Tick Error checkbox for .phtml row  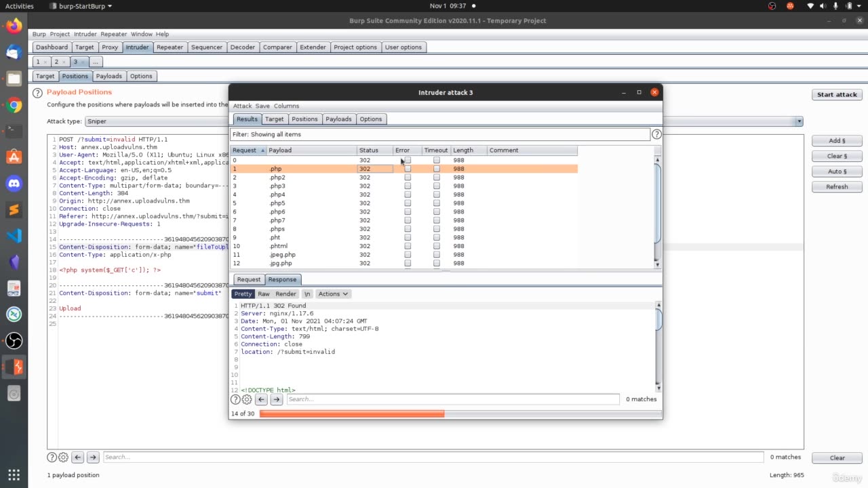[x=408, y=246]
